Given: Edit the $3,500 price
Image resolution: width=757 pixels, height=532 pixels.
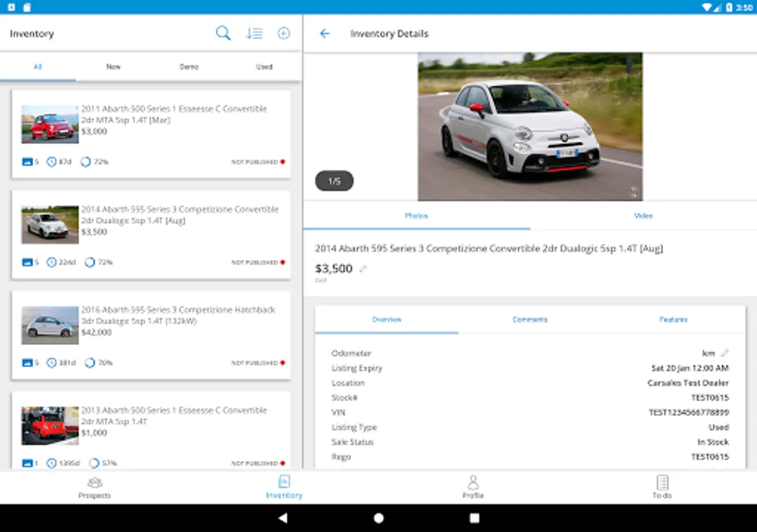Looking at the screenshot, I should (x=363, y=269).
